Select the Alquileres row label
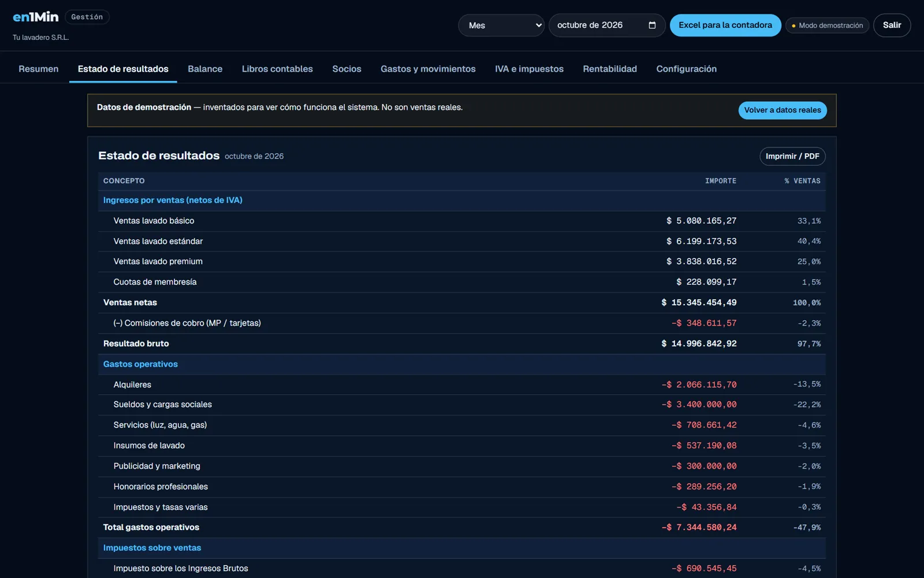 pyautogui.click(x=132, y=384)
